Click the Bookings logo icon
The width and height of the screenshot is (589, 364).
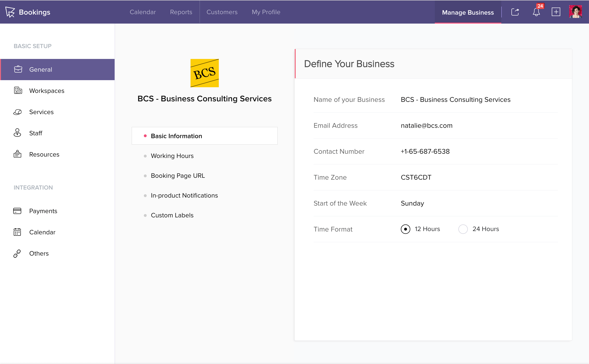(10, 12)
